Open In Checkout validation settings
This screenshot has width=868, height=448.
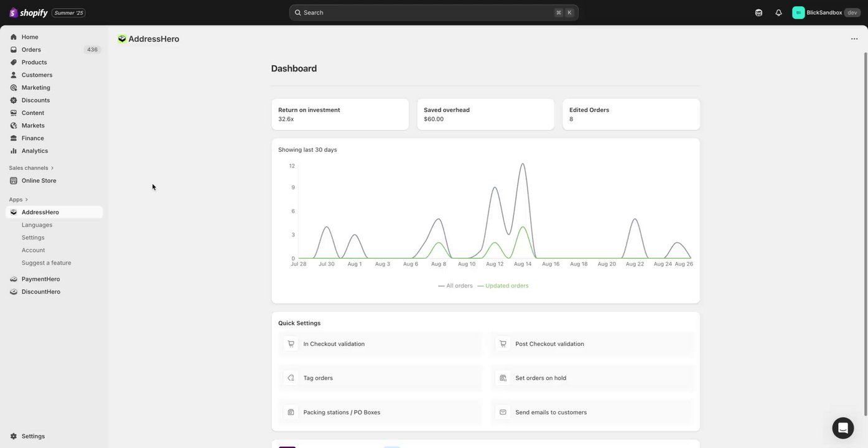click(x=334, y=343)
